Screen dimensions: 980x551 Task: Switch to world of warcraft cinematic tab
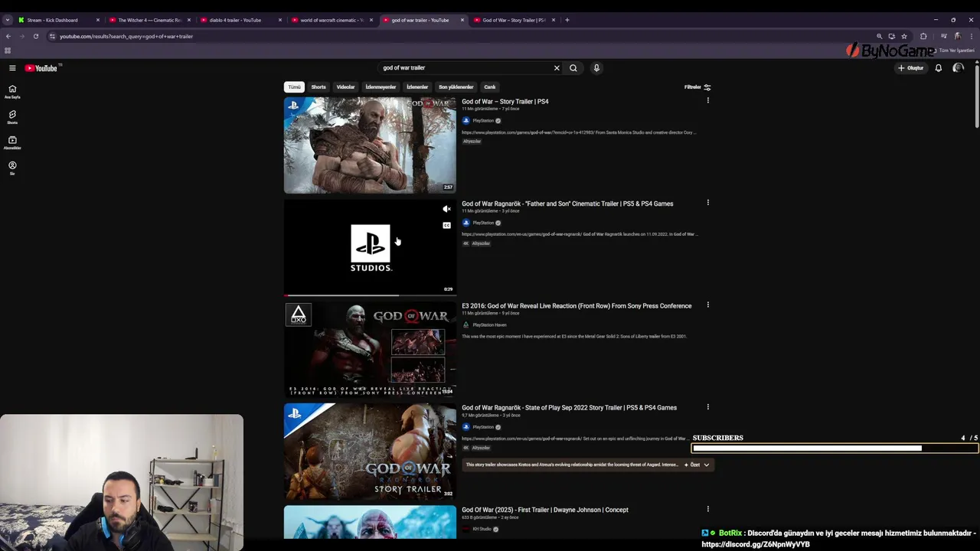tap(332, 20)
